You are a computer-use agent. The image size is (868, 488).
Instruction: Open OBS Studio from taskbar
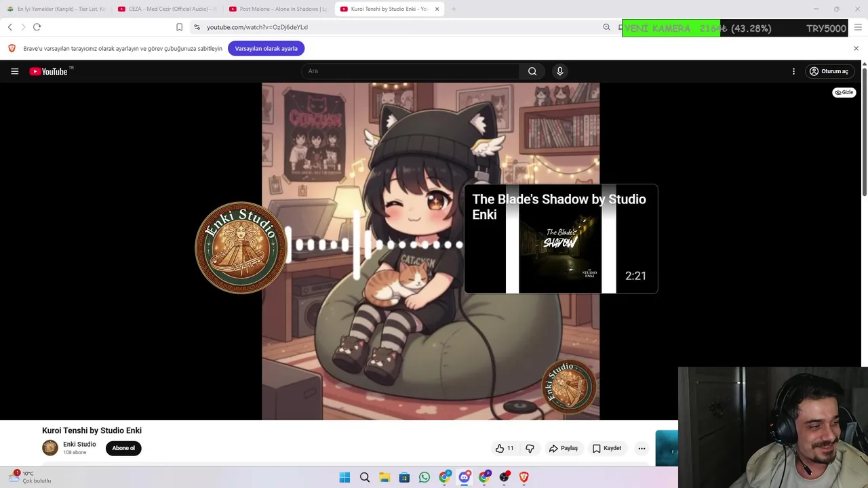[x=504, y=477]
